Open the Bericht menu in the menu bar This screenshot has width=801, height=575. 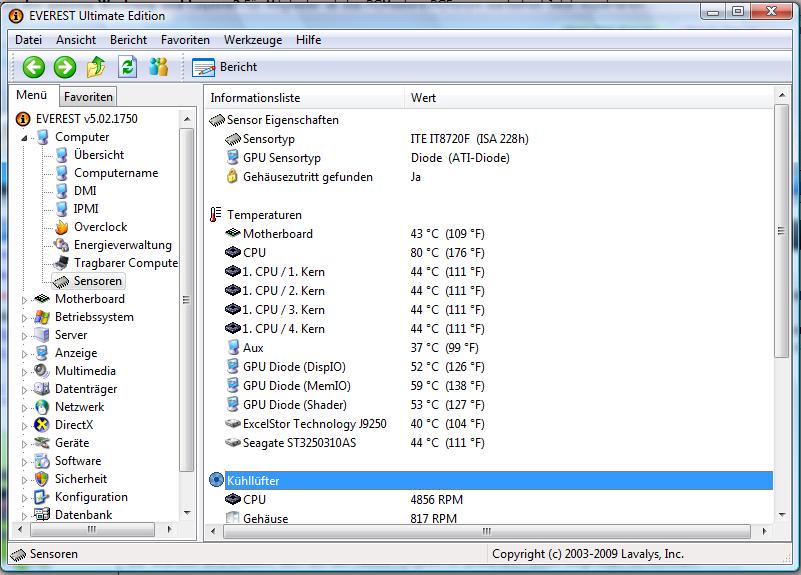click(128, 40)
